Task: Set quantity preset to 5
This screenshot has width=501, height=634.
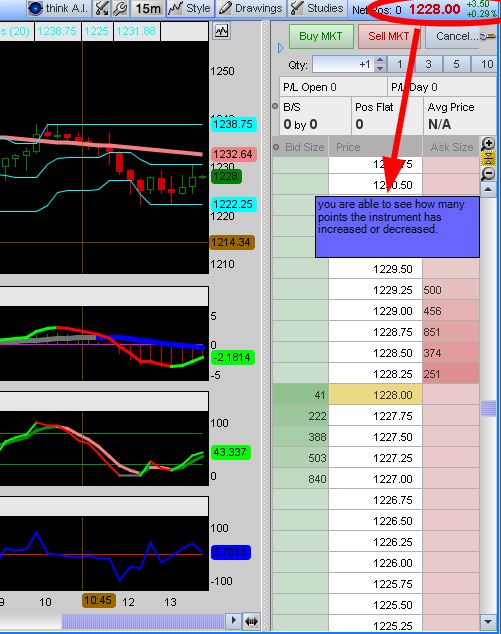Action: pyautogui.click(x=457, y=64)
